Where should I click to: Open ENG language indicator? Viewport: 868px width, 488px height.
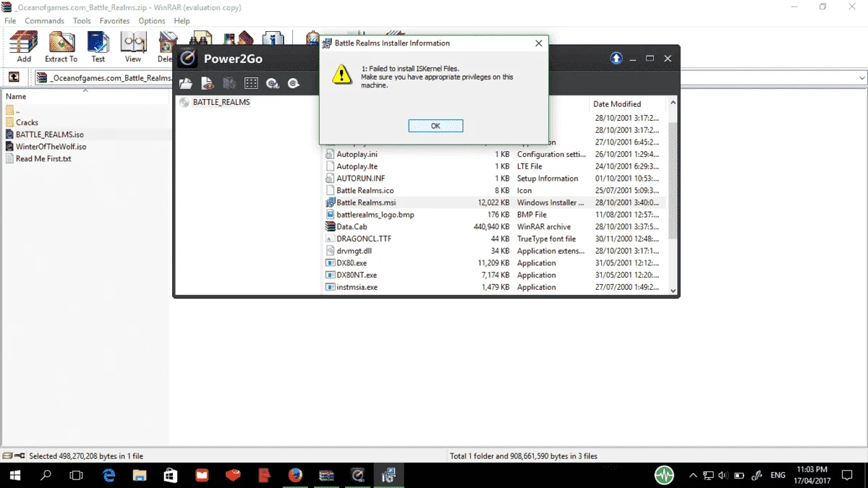click(x=778, y=475)
